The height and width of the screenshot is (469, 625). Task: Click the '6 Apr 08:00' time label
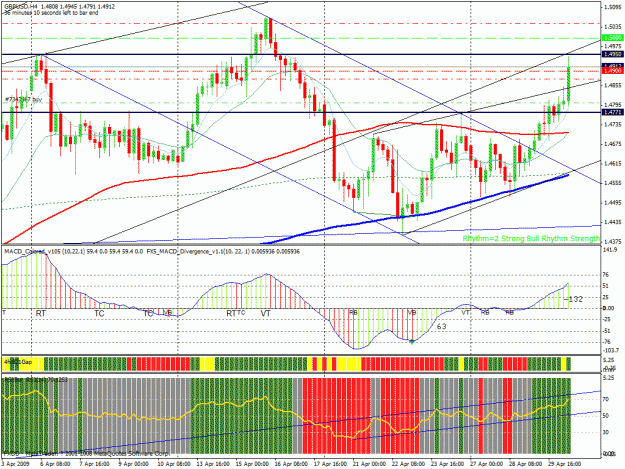tap(55, 464)
